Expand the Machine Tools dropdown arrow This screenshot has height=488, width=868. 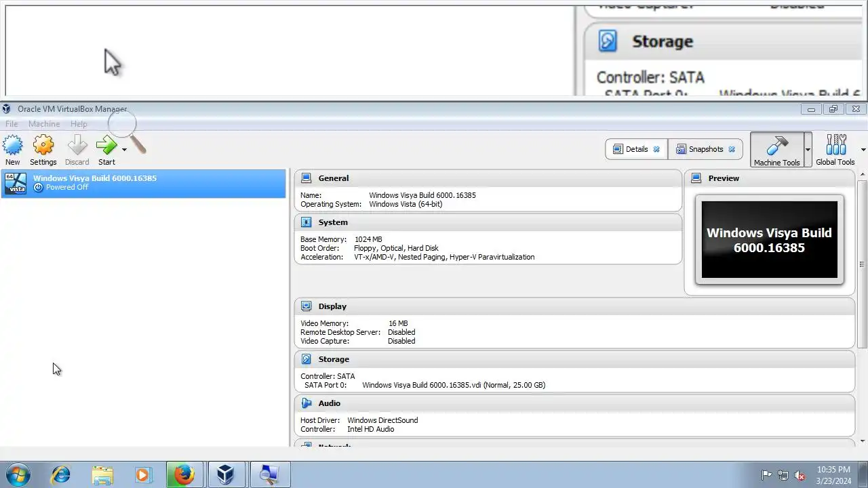pyautogui.click(x=808, y=150)
